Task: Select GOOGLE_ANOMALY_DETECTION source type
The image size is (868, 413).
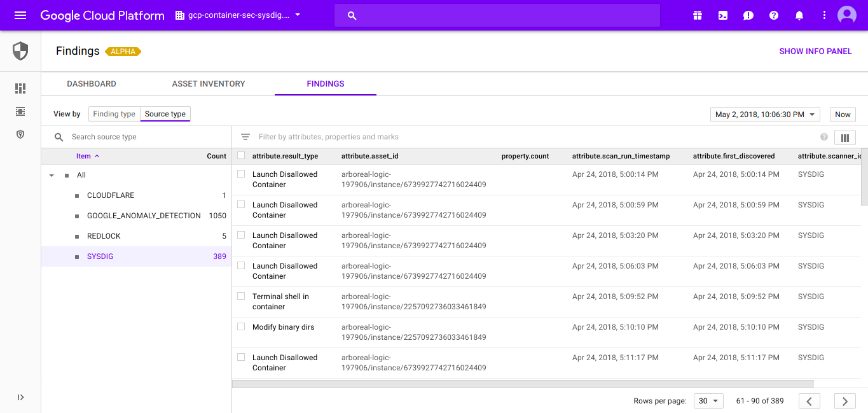Action: pos(137,216)
